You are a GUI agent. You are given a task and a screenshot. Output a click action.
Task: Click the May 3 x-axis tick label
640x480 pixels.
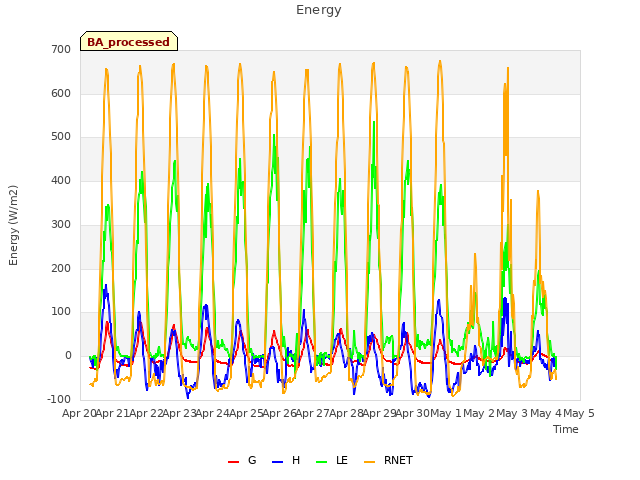513,413
